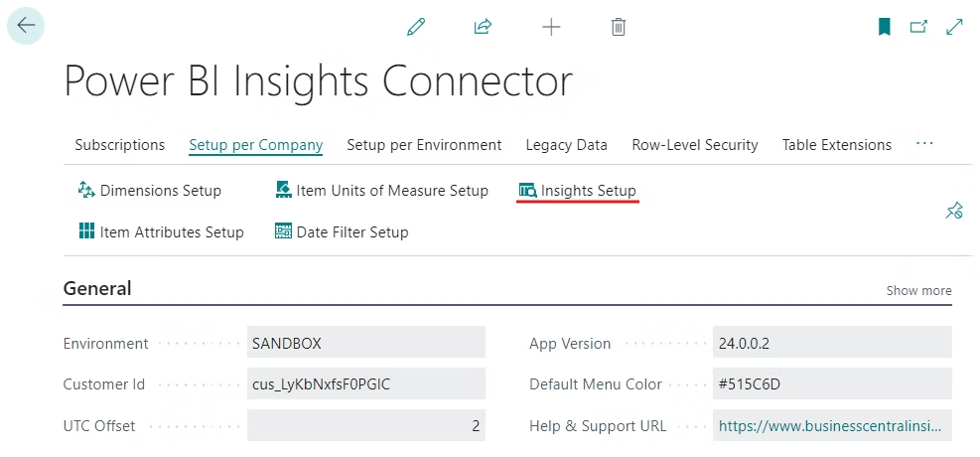Open the Row-Level Security tab

pyautogui.click(x=695, y=145)
